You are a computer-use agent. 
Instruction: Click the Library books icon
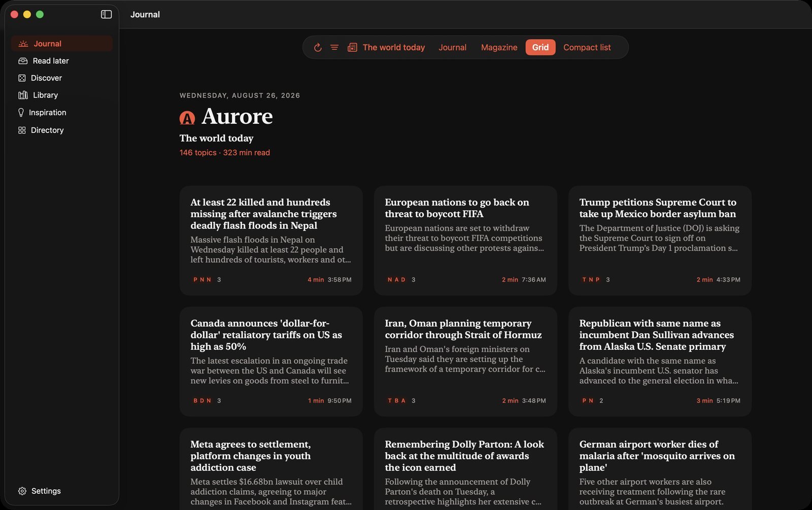coord(23,95)
